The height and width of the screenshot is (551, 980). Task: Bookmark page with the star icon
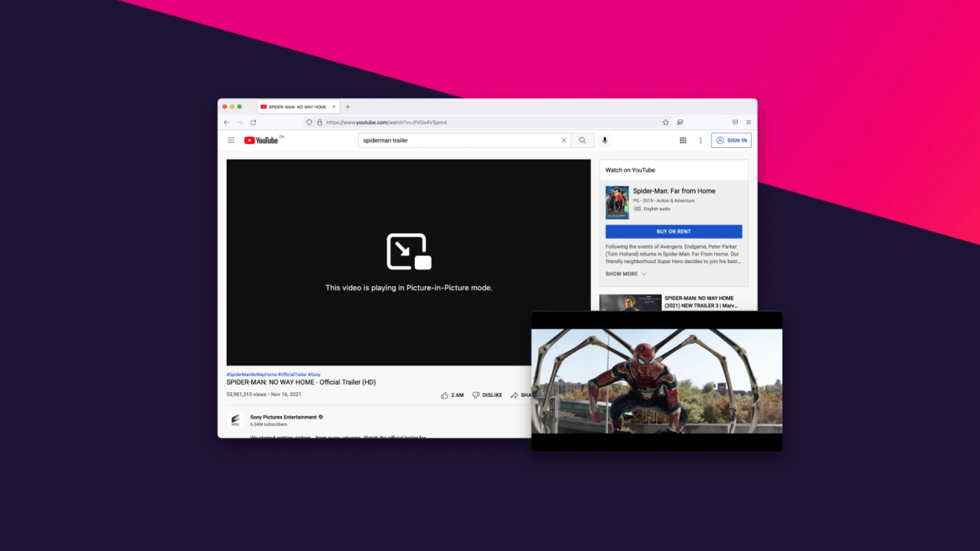coord(666,122)
